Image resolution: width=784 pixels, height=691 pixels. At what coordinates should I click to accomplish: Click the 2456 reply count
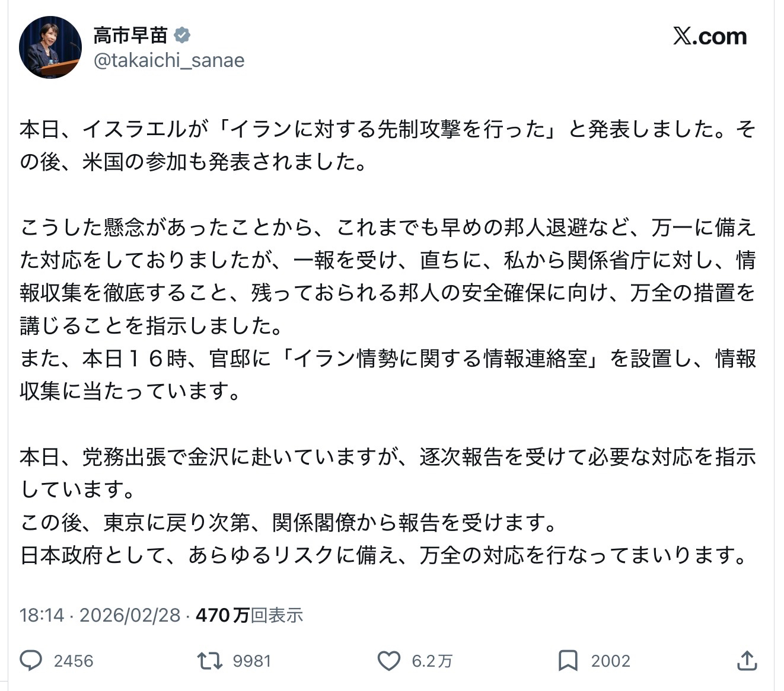(74, 661)
